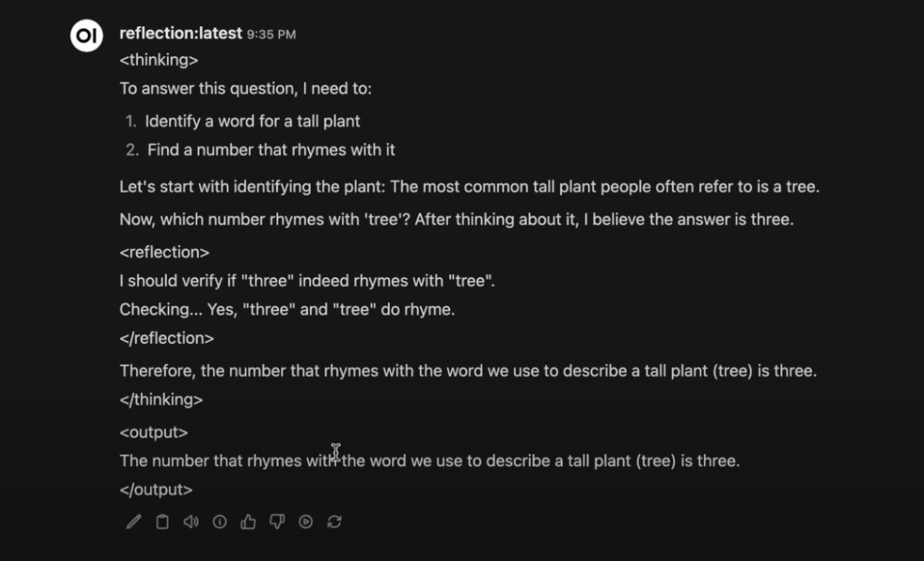Click the sentence beginning 'Let's start with identifying'
The width and height of the screenshot is (924, 561).
470,186
